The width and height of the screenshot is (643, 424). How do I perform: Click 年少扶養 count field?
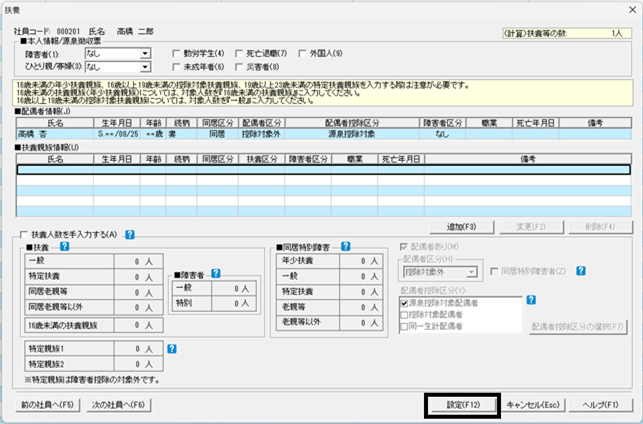coord(361,261)
